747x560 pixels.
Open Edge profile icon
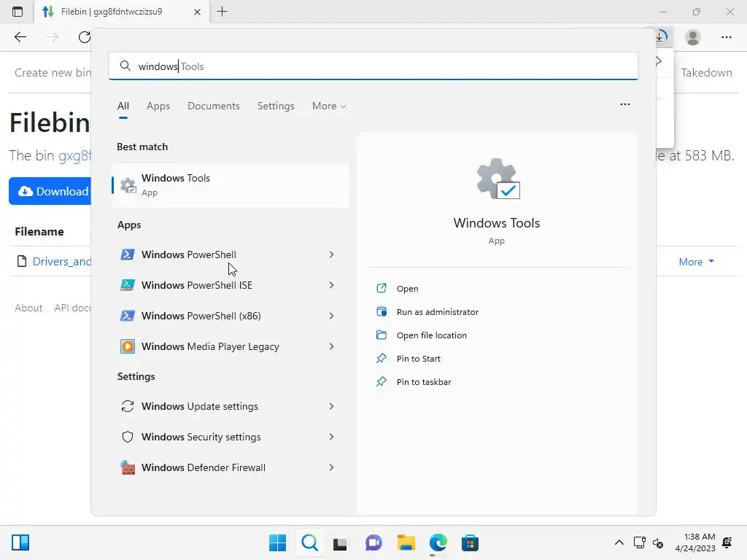pos(693,37)
